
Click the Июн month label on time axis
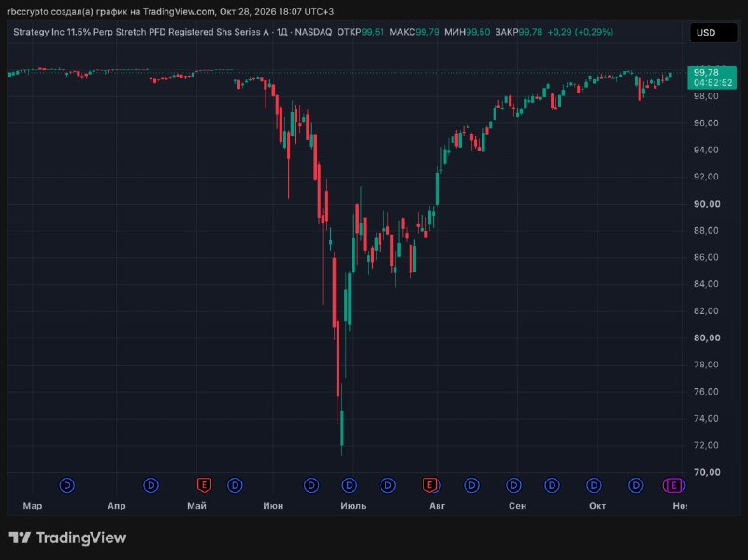coord(273,506)
